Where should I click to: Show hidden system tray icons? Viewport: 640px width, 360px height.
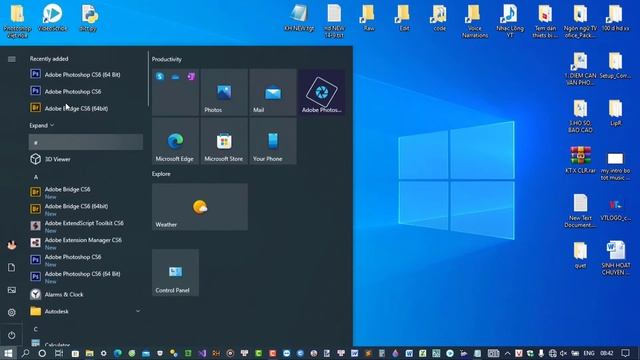coord(507,353)
